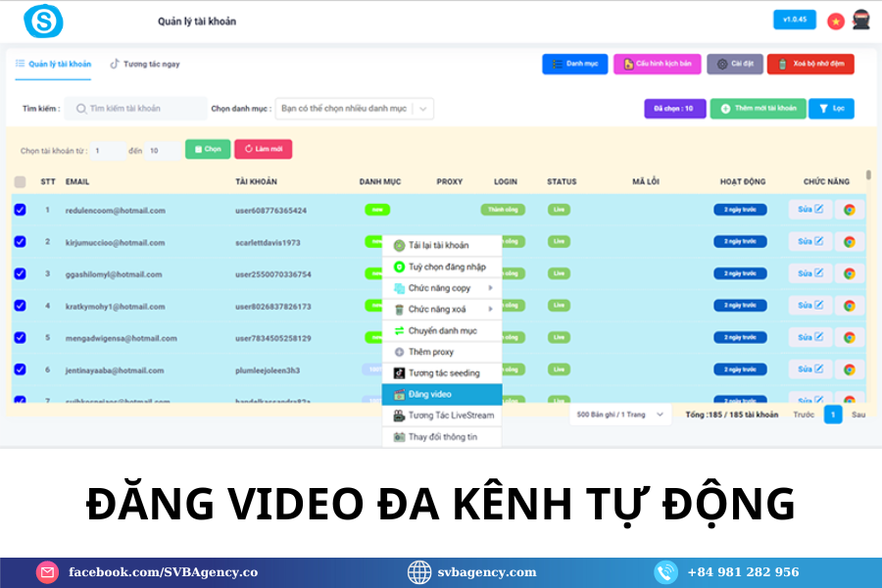Toggle the select-all checkbox in table header
Image resolution: width=882 pixels, height=588 pixels.
pos(20,181)
